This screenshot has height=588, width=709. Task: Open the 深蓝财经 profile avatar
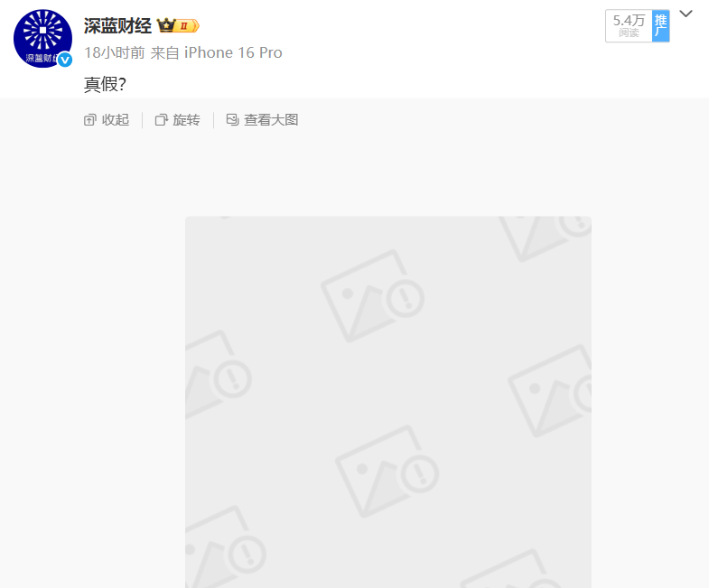(42, 39)
